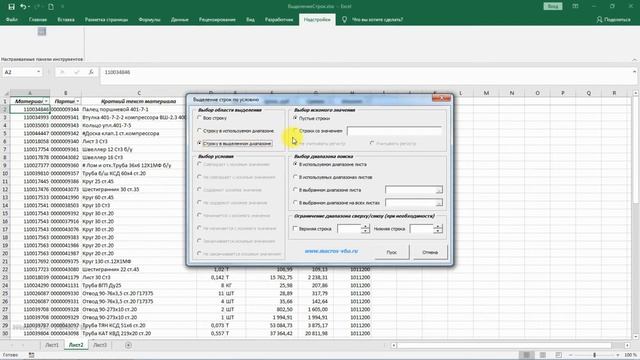Click the horizontal scrollbar of the sheet
The width and height of the screenshot is (640, 360).
[x=504, y=346]
